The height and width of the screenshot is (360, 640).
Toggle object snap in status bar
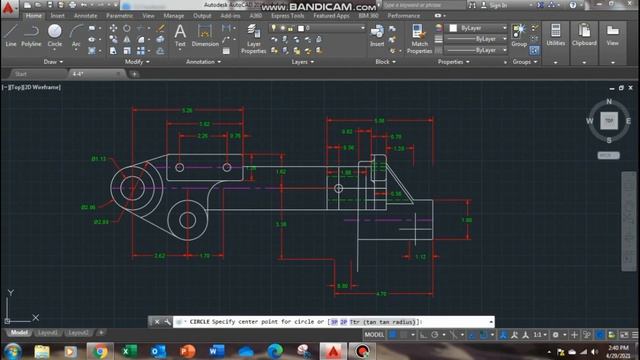[x=484, y=335]
